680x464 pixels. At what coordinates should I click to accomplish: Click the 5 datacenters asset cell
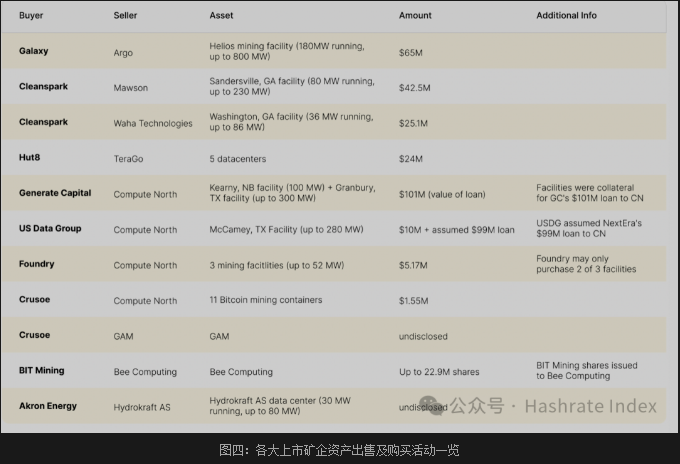click(x=238, y=159)
